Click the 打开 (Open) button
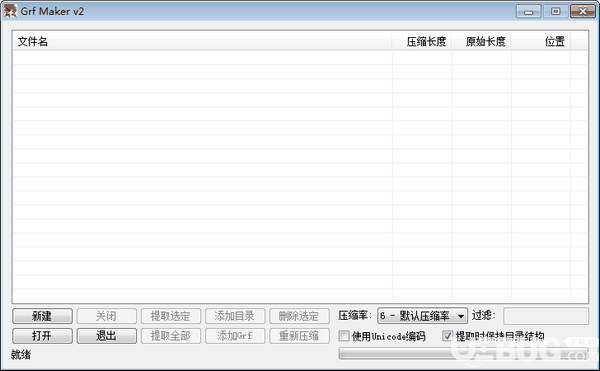The width and height of the screenshot is (600, 371). [42, 336]
